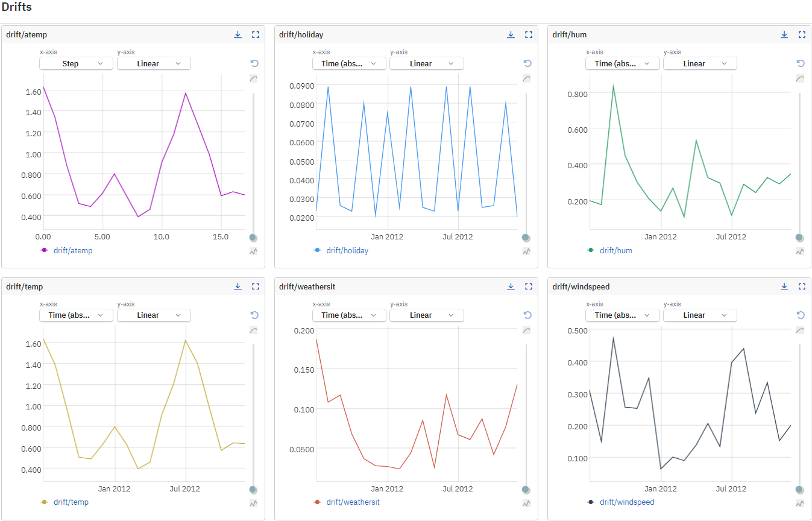
Task: Open the Step x-axis dropdown in drift/atemp
Action: tap(76, 63)
